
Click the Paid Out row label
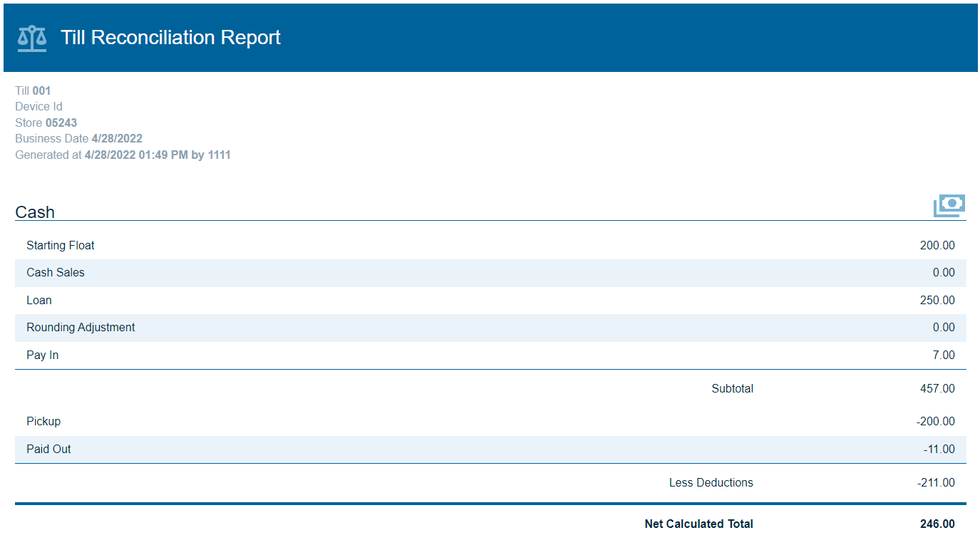click(x=48, y=450)
